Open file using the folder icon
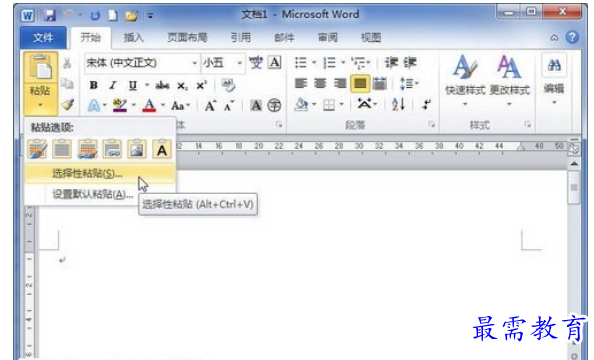 point(131,16)
